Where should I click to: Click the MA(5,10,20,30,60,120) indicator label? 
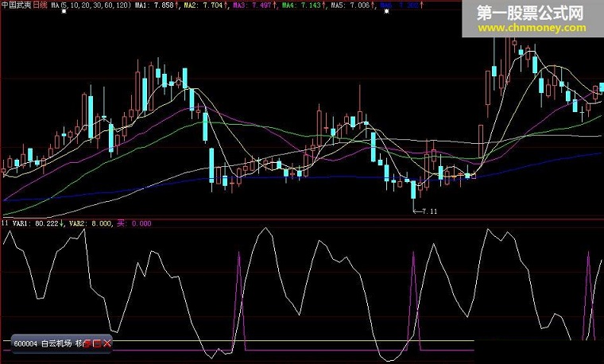pos(91,6)
